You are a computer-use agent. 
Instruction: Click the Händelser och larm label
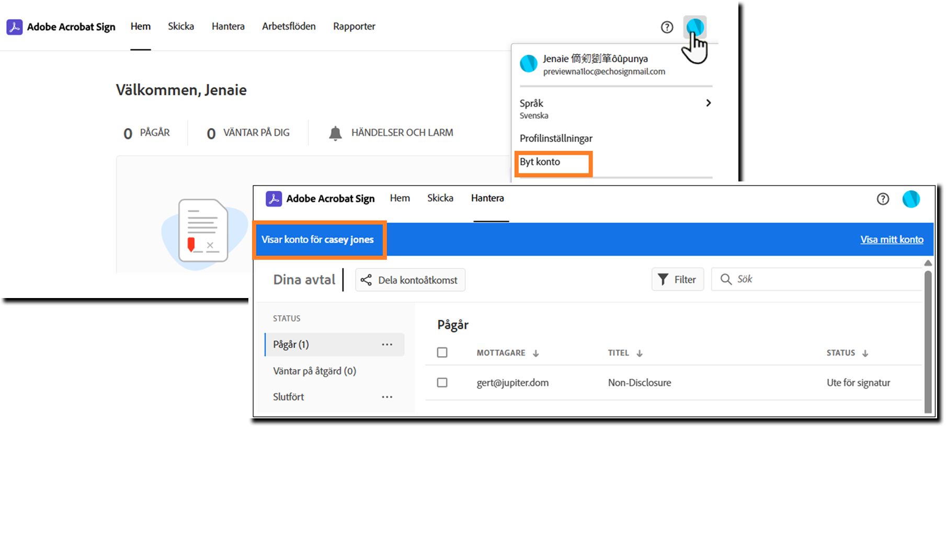402,133
